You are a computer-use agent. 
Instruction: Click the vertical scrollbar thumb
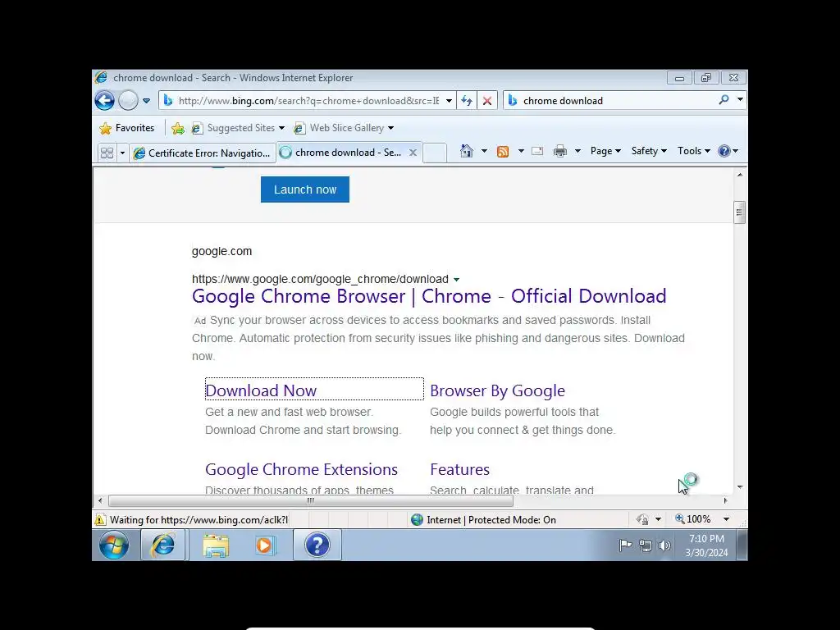(740, 212)
